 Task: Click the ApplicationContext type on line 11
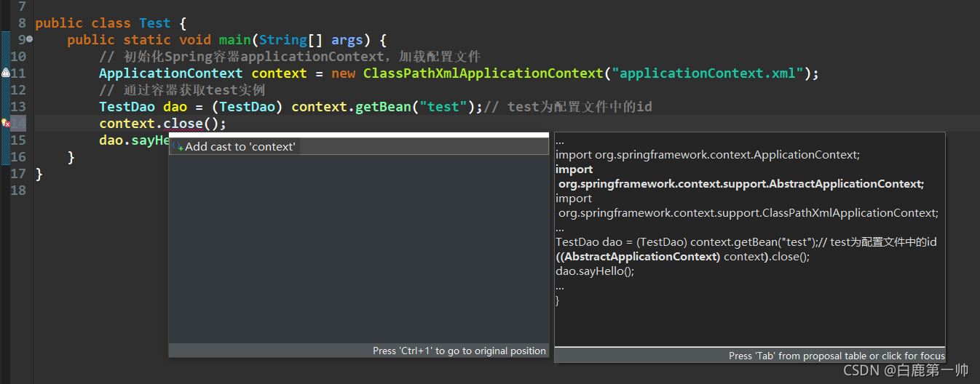point(171,73)
